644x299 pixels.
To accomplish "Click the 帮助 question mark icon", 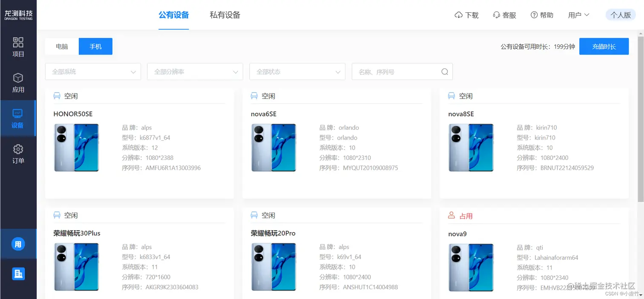I will click(534, 15).
